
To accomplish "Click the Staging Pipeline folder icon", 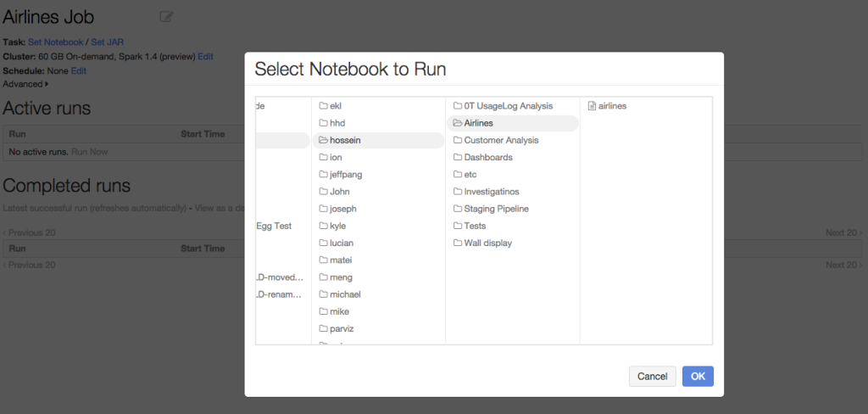I will [458, 209].
